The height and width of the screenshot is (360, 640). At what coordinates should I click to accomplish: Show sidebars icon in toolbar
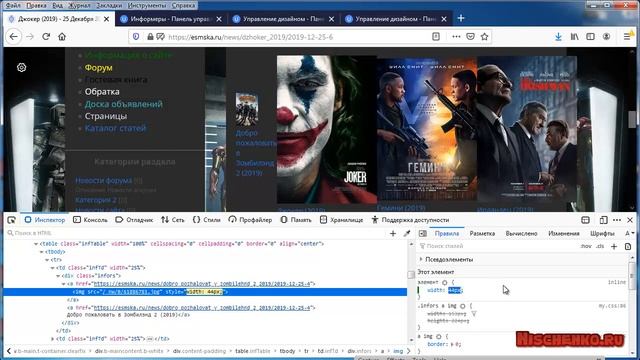[x=590, y=37]
